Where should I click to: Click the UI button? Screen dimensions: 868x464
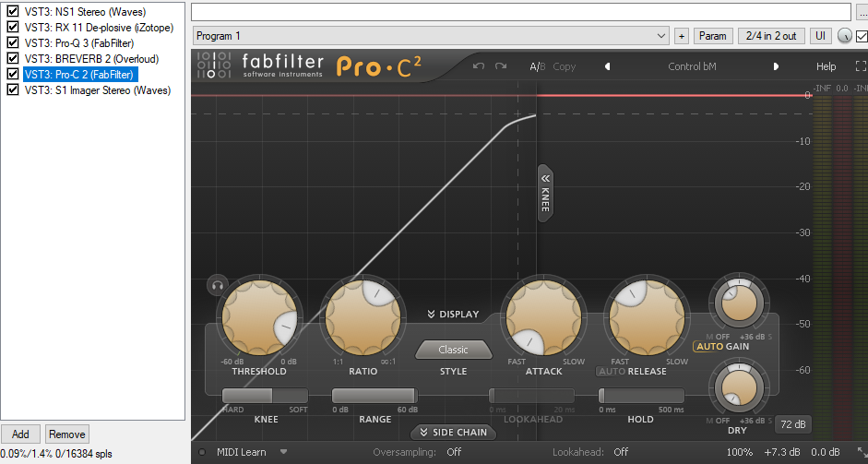820,36
